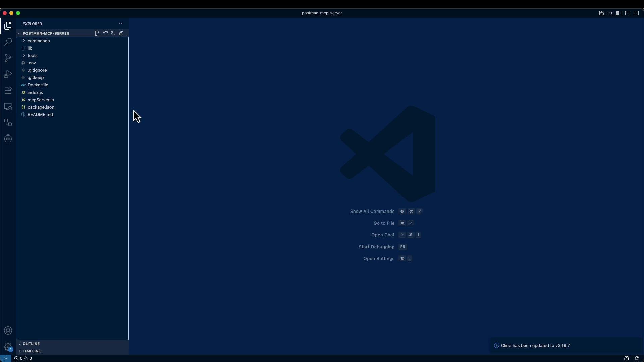
Task: Click 'Start Debugging' hint text
Action: (377, 247)
